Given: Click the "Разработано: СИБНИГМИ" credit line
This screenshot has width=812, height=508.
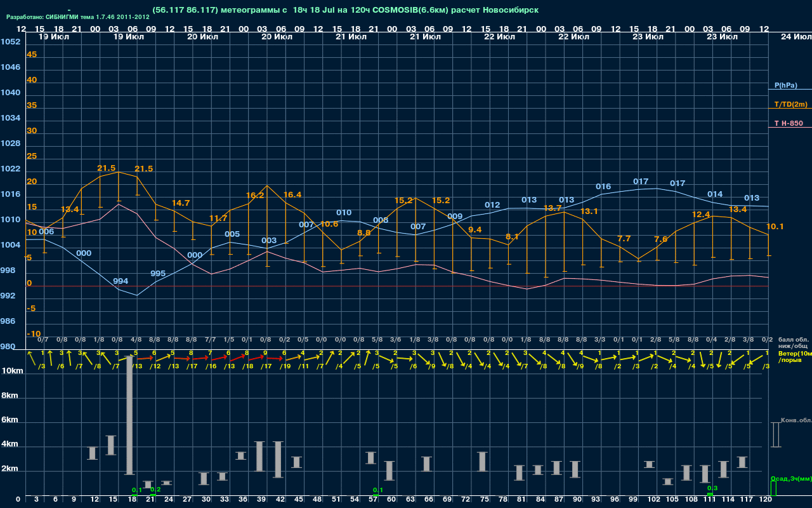Looking at the screenshot, I should pos(78,17).
